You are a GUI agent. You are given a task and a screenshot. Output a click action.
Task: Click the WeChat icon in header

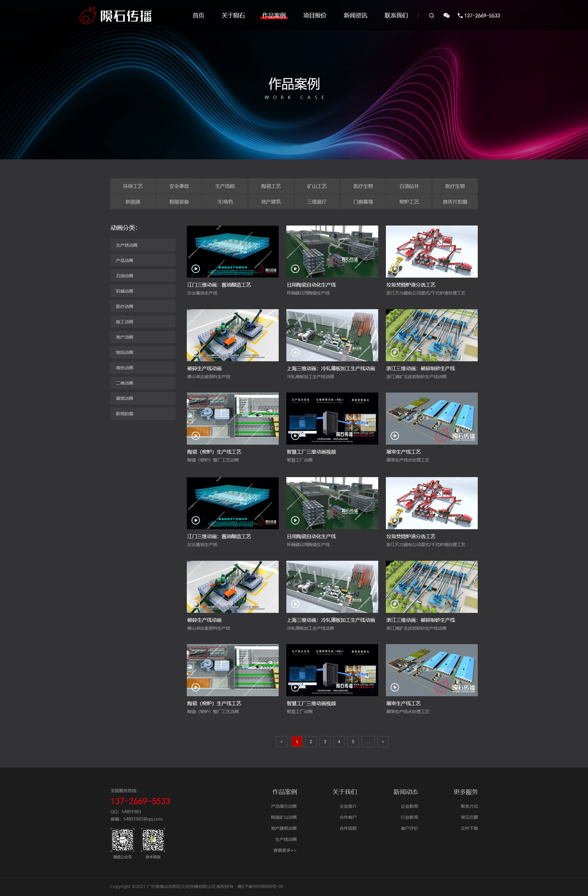pyautogui.click(x=447, y=15)
